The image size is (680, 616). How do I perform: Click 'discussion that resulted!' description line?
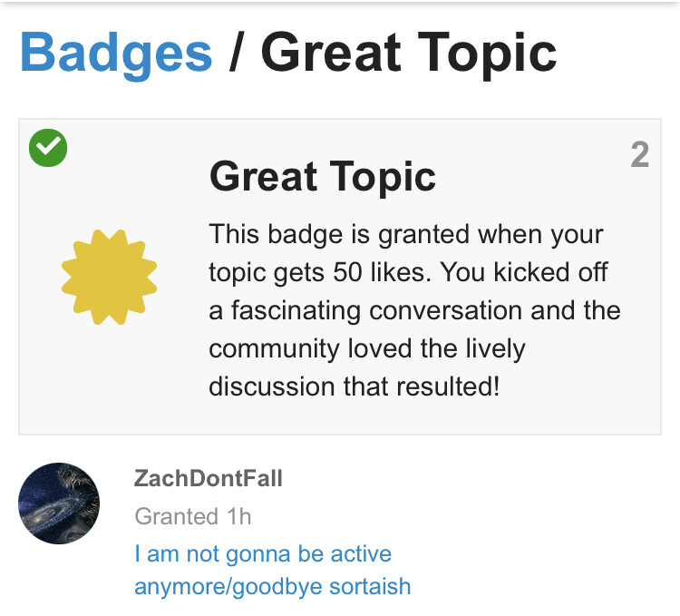(354, 387)
